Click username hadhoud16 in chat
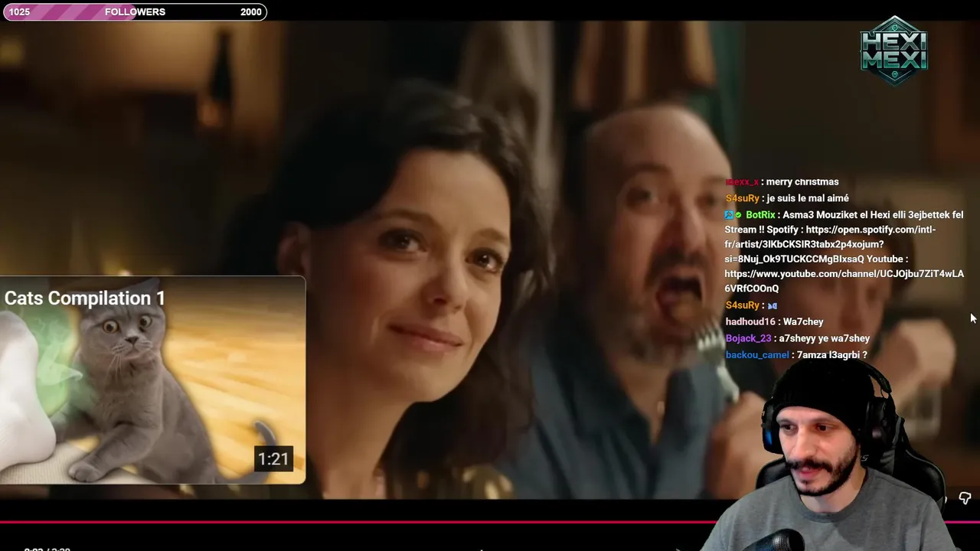 tap(750, 322)
